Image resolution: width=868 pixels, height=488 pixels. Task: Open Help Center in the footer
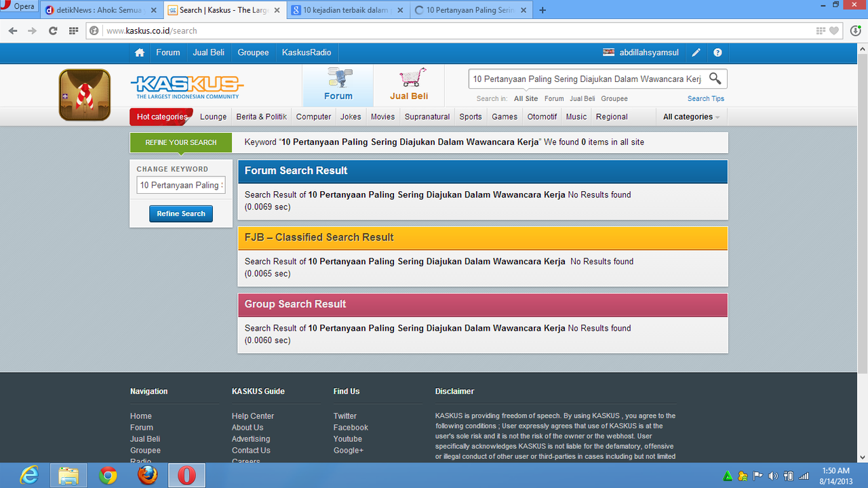[253, 416]
